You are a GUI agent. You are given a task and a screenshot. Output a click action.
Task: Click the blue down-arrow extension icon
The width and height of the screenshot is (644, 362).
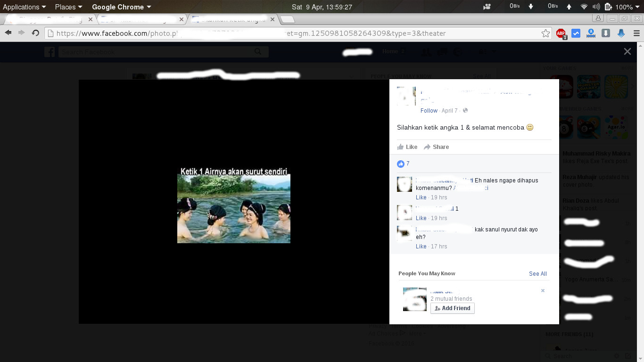(x=621, y=33)
